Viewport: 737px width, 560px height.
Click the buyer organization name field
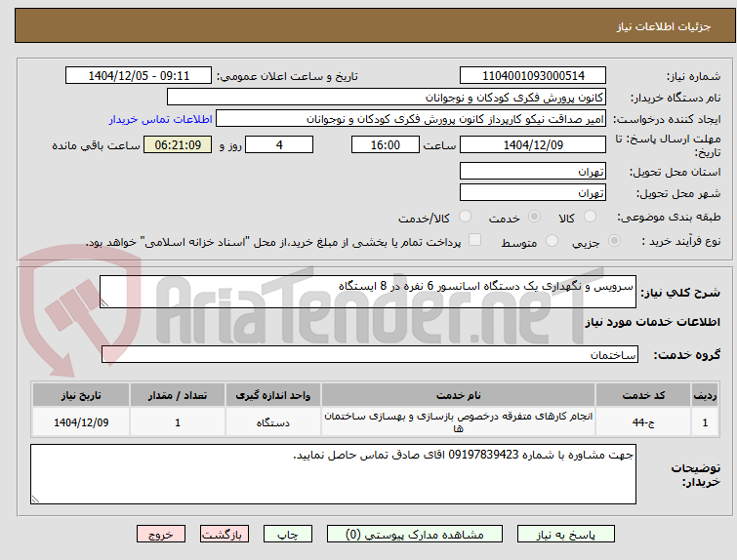[387, 98]
